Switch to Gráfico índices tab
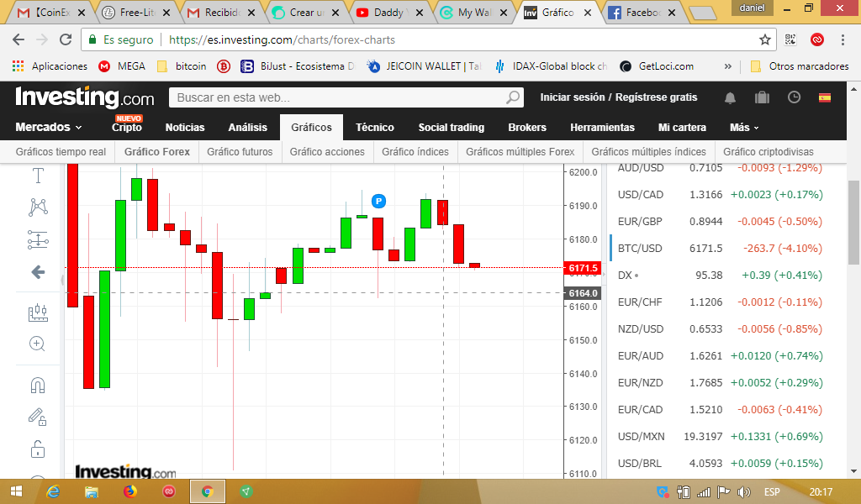Image resolution: width=861 pixels, height=504 pixels. pos(415,152)
